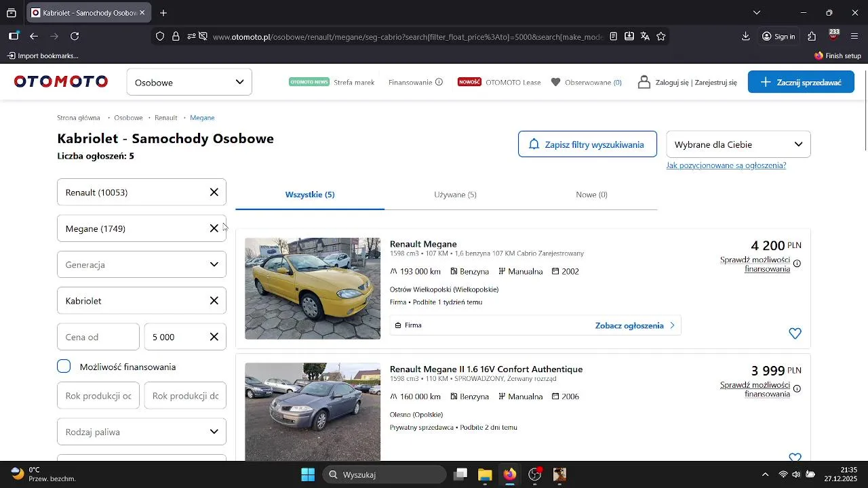868x488 pixels.
Task: Open Firefox extensions menu
Action: click(812, 37)
